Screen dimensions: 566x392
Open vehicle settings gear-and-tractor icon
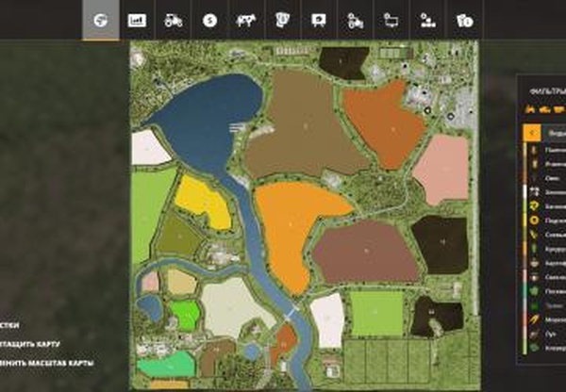[x=356, y=21]
